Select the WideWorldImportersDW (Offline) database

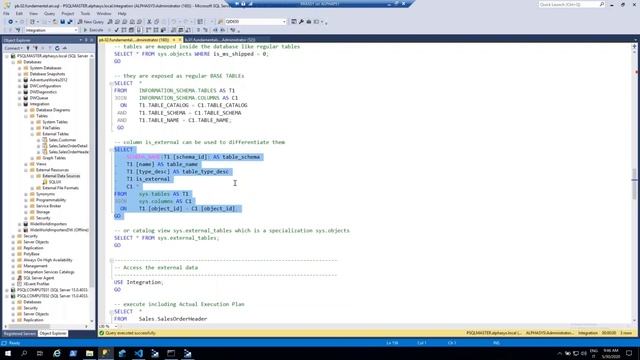(59, 230)
